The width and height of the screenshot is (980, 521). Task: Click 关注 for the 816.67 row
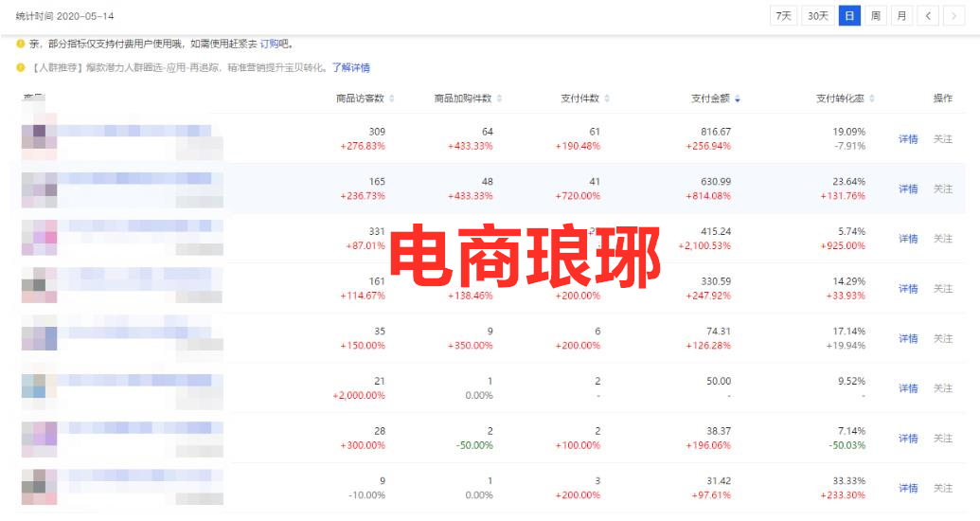coord(942,139)
